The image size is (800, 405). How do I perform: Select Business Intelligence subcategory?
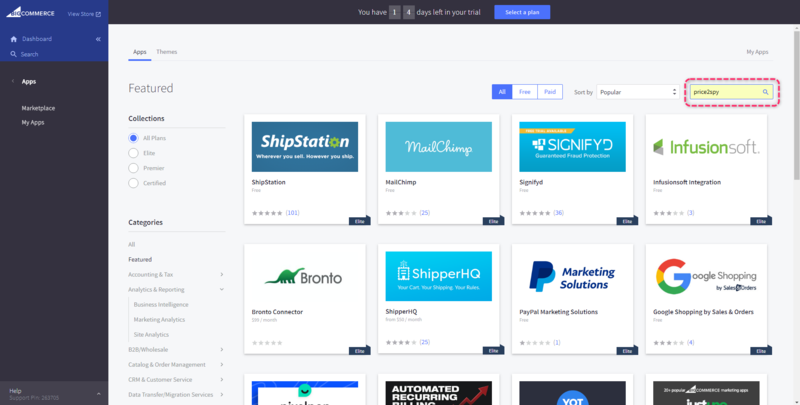click(x=161, y=305)
